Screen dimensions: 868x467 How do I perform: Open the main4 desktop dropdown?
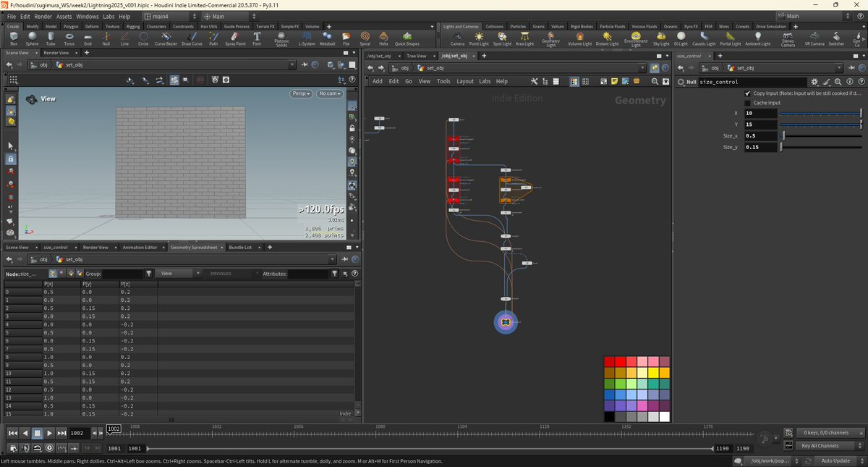(x=168, y=16)
